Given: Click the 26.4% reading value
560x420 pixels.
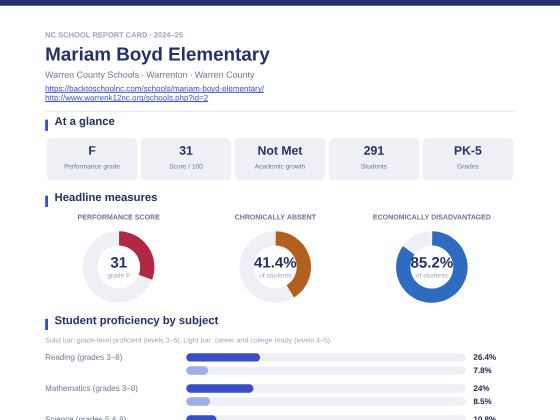Looking at the screenshot, I should coord(485,357).
